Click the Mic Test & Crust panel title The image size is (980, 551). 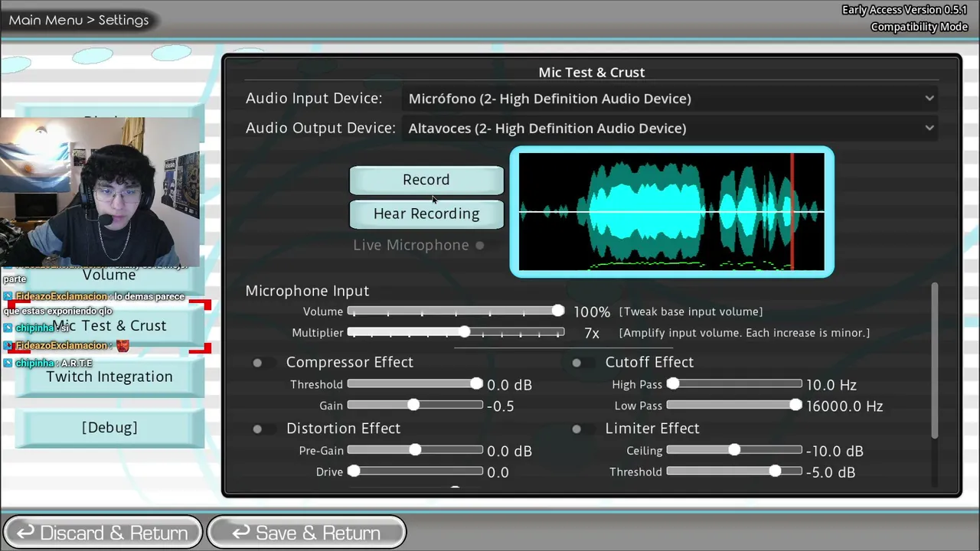point(592,73)
